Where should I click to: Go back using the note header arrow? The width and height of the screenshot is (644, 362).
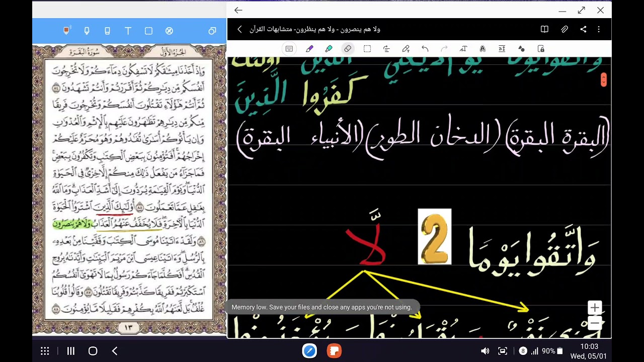tap(239, 30)
